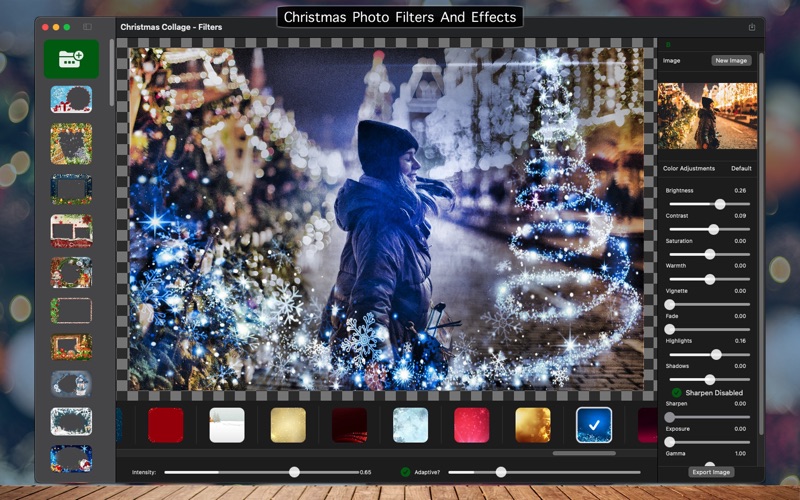800x500 pixels.
Task: Click the small green indicator atop right panel
Action: point(668,45)
